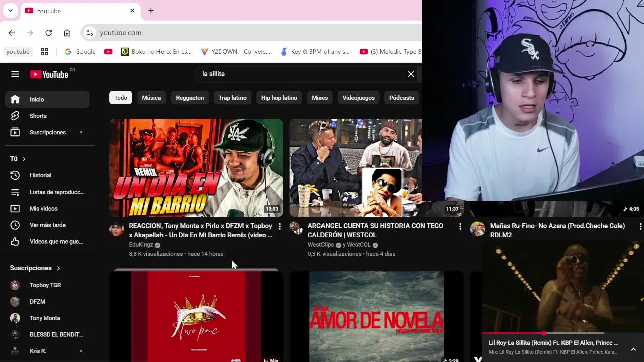Open Historial in sidebar

click(47, 175)
